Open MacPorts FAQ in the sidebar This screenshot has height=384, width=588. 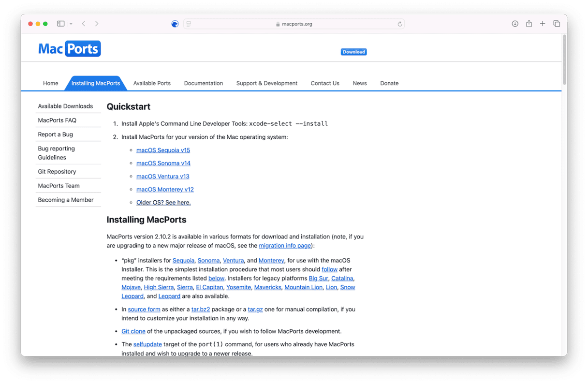pyautogui.click(x=57, y=120)
